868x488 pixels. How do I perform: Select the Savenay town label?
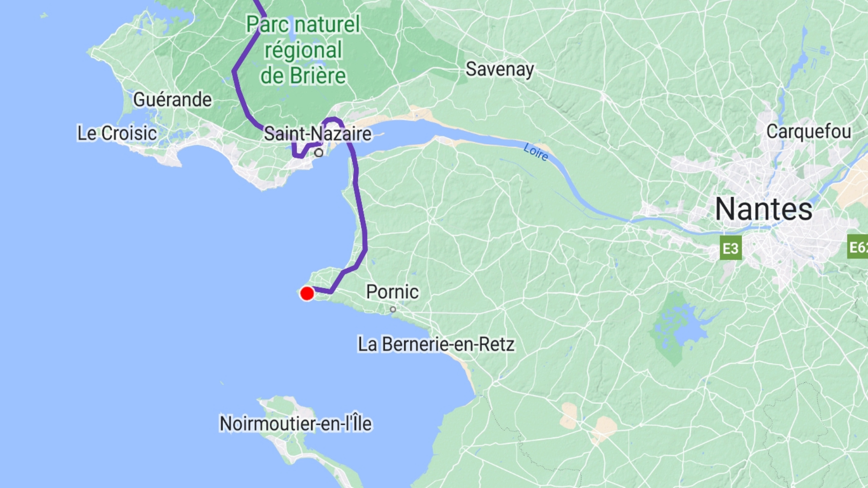tap(500, 70)
